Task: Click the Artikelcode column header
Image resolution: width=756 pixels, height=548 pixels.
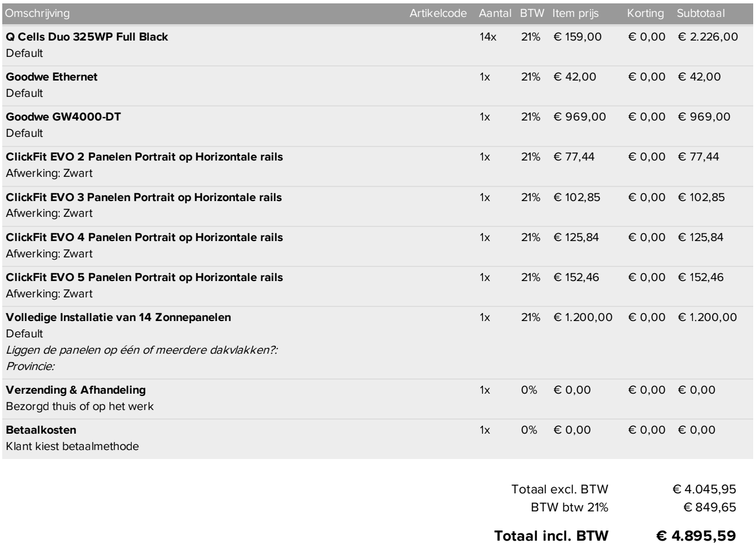Action: [438, 14]
